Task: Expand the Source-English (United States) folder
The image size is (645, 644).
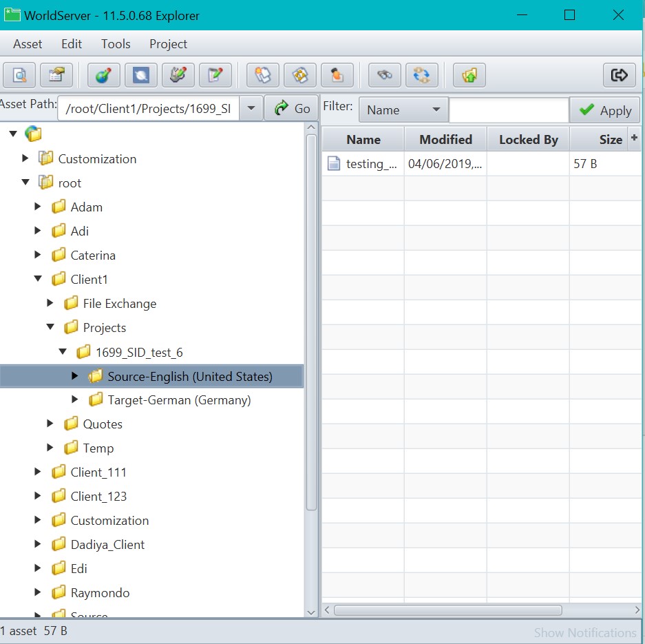Action: point(74,375)
